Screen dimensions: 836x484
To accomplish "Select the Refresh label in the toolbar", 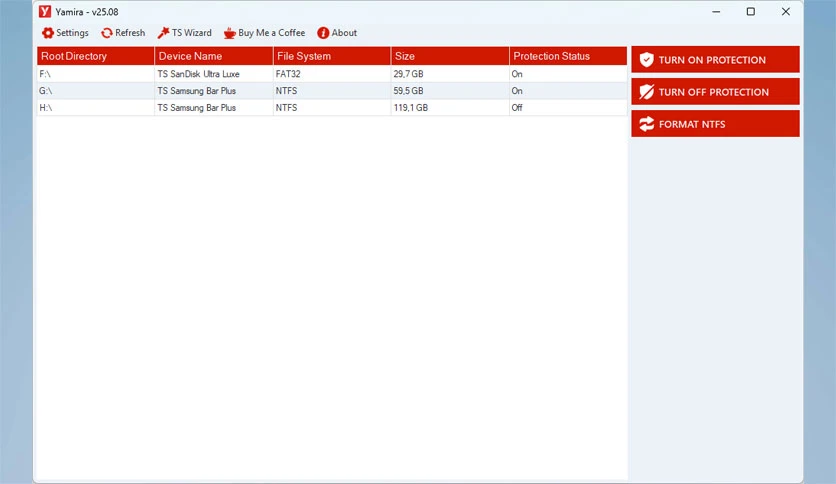I will tap(130, 33).
